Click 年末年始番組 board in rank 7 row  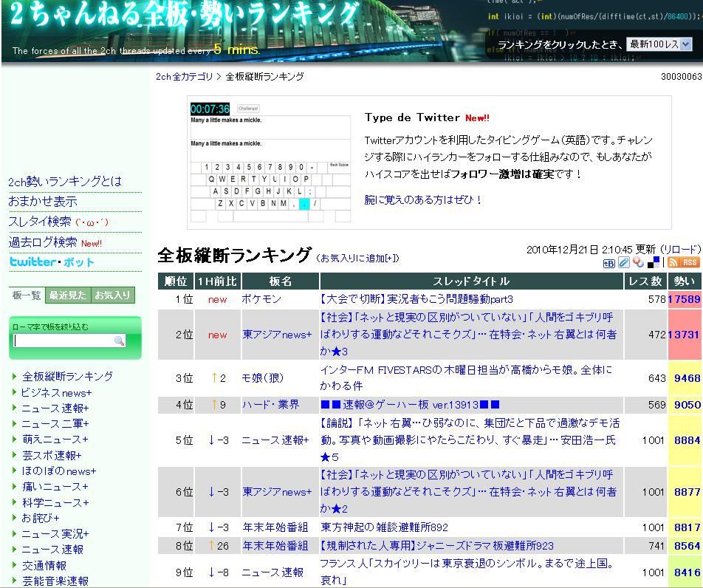click(x=275, y=527)
